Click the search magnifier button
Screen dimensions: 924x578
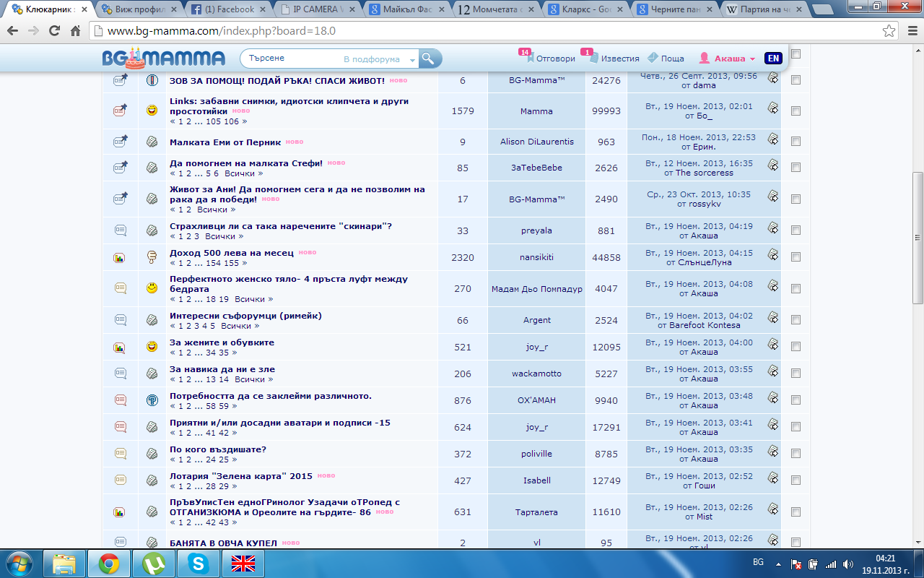coord(430,59)
